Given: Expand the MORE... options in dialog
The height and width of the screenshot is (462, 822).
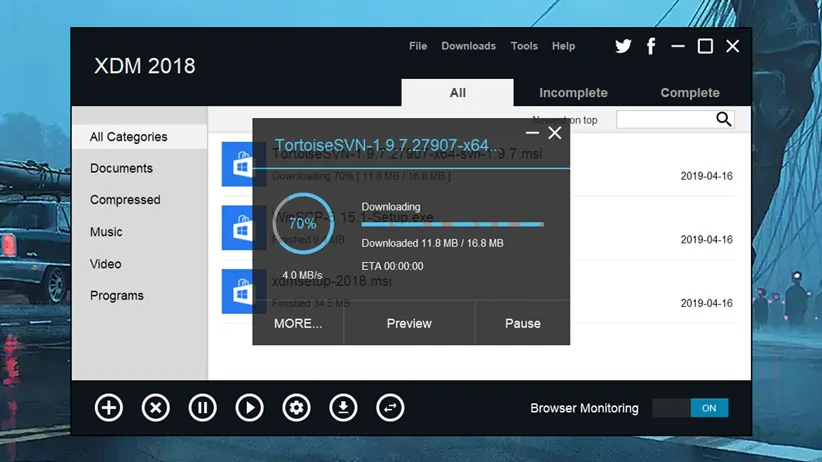Looking at the screenshot, I should pos(298,323).
